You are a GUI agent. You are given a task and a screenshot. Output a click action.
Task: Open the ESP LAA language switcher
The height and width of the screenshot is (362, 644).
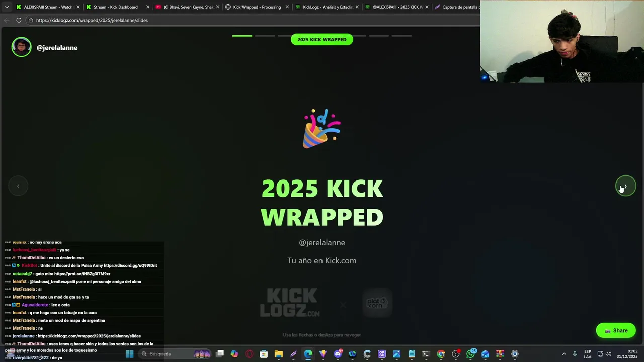588,354
